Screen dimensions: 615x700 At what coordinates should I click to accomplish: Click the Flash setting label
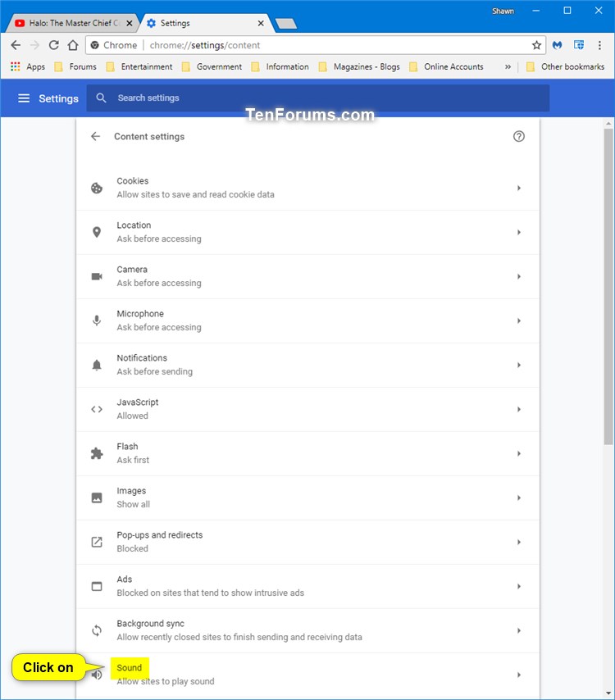pyautogui.click(x=127, y=447)
